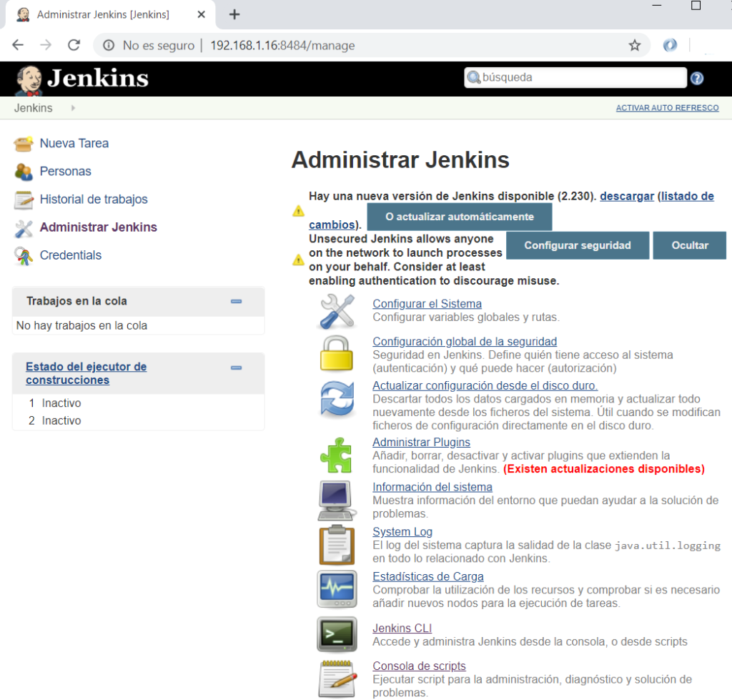Click the browser extension icon beside the star
This screenshot has height=700, width=732.
[x=670, y=45]
